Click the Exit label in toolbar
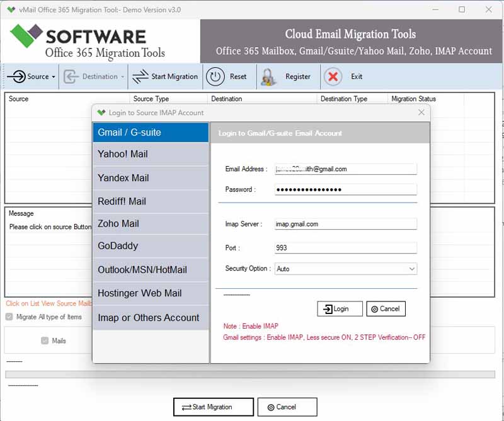Image resolution: width=504 pixels, height=421 pixels. [357, 76]
